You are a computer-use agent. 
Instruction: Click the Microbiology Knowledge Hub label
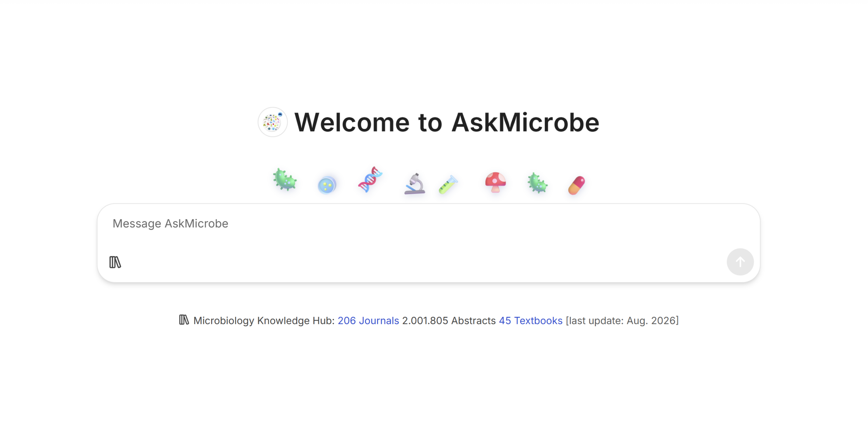coord(264,320)
